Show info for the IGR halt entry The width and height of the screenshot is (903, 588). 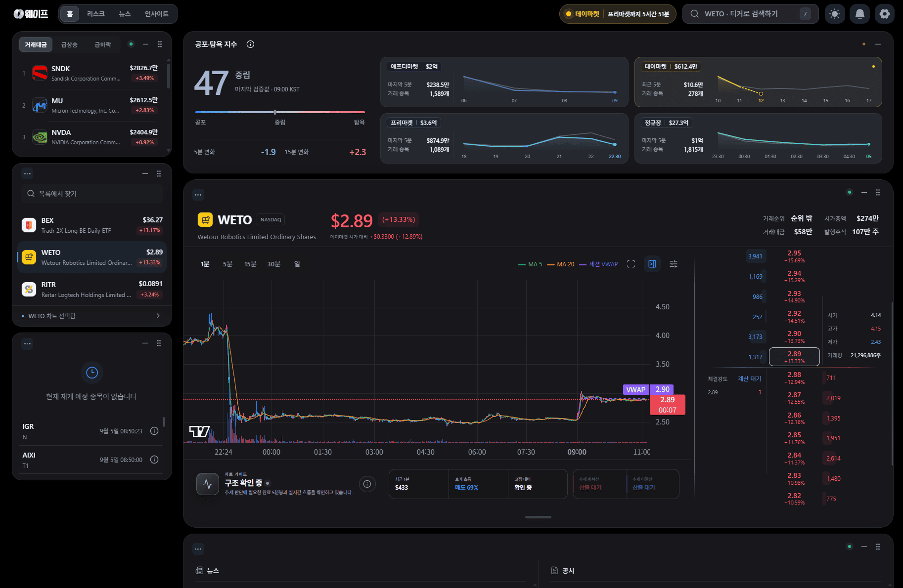[154, 431]
